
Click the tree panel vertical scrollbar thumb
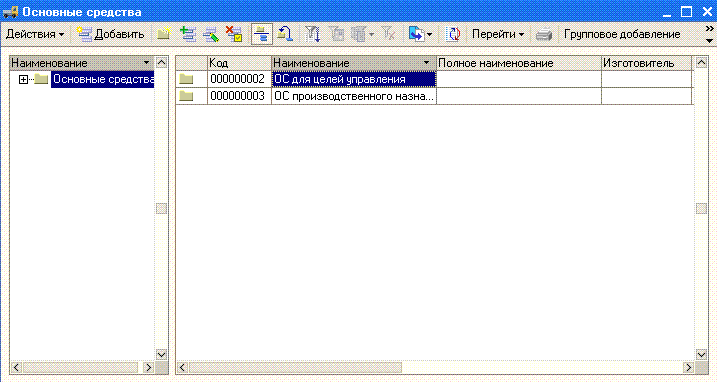(x=161, y=209)
